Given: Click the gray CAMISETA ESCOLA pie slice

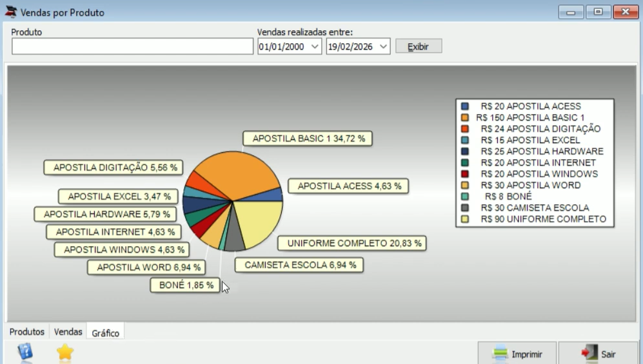Looking at the screenshot, I should tap(235, 238).
